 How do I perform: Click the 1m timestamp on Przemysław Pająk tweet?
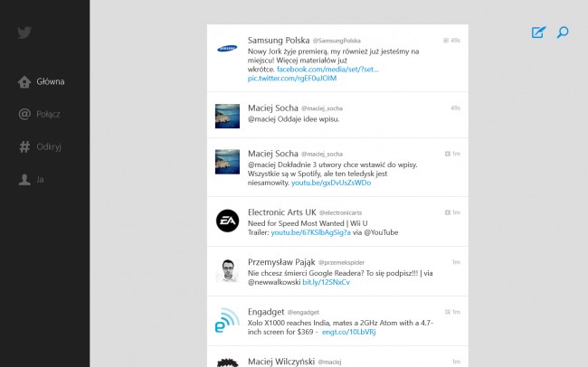[456, 262]
